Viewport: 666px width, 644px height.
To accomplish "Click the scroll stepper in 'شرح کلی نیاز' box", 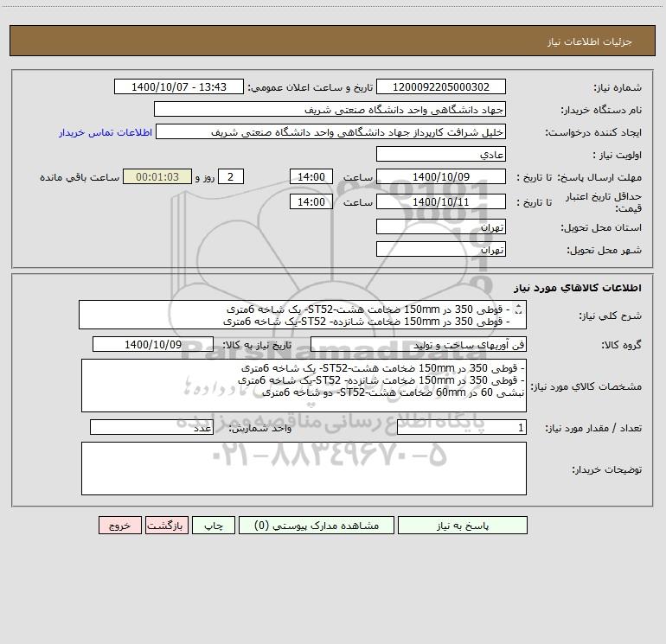I will [x=518, y=309].
